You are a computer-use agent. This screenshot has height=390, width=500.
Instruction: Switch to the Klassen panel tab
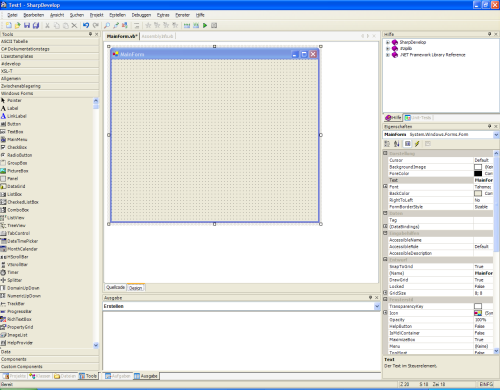[x=40, y=376]
